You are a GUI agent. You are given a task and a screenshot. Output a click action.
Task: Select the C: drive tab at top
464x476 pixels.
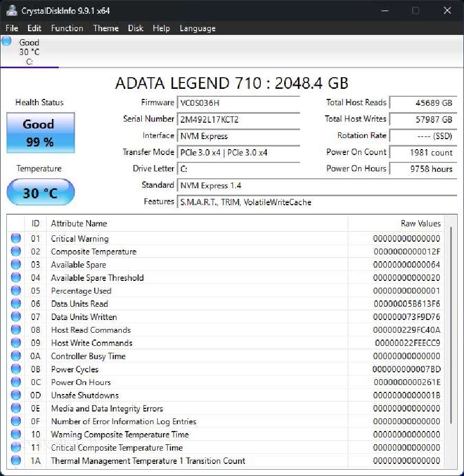[x=30, y=52]
